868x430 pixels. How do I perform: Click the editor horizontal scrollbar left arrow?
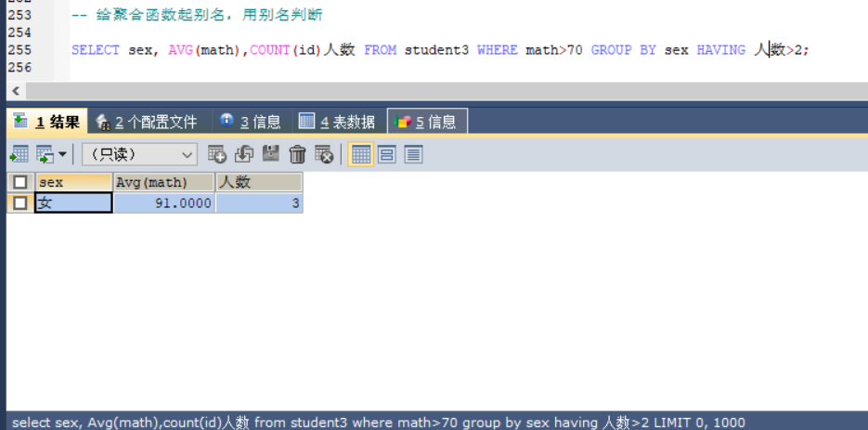(x=16, y=91)
